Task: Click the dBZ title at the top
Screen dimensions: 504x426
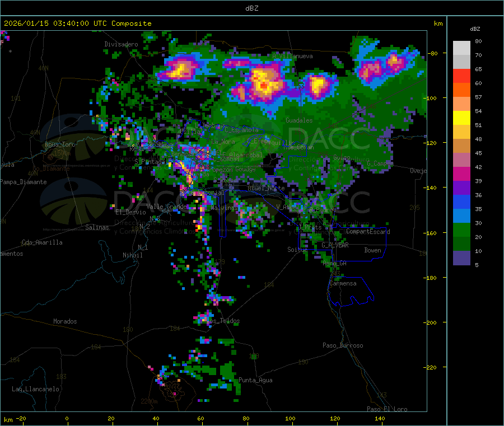Action: tap(251, 8)
